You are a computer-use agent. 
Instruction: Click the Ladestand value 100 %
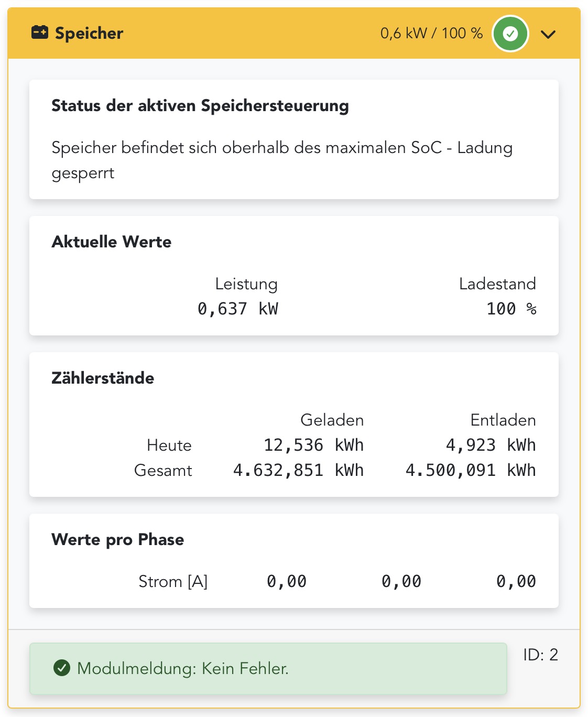511,309
